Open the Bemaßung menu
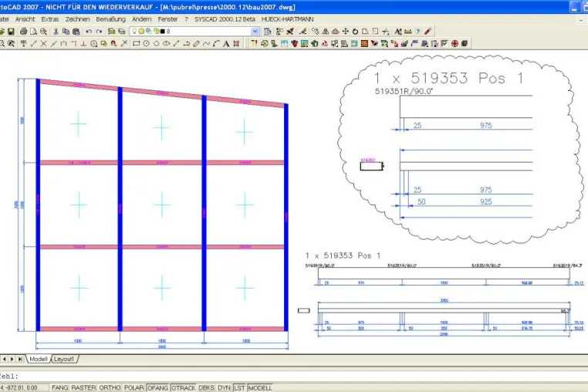 pyautogui.click(x=110, y=19)
